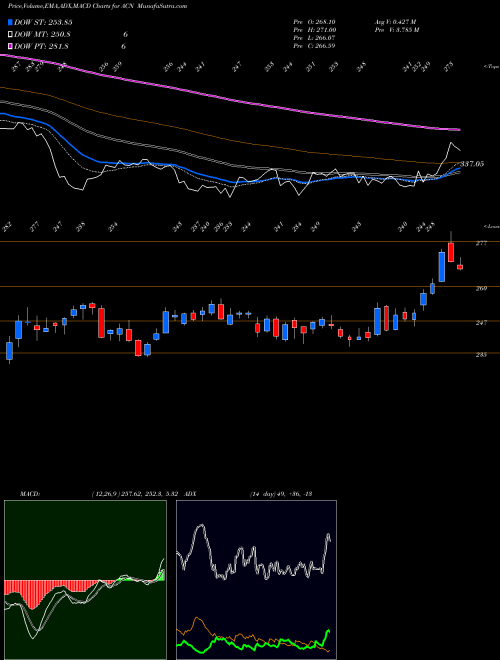
Task: Click the ADX panel heading
Action: pos(190,493)
